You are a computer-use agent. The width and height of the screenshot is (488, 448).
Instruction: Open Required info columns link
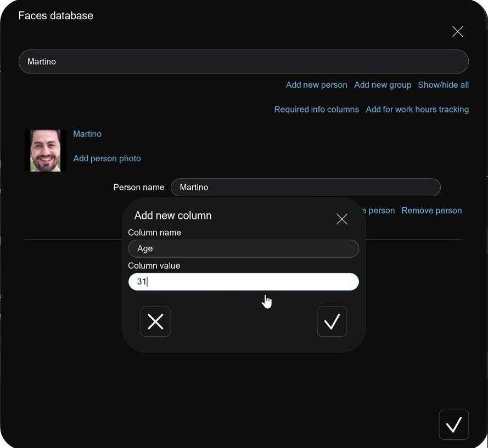[317, 110]
